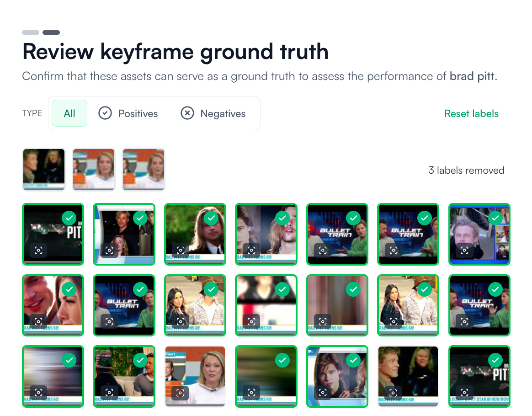
Task: Click focus icon on sofa interview thumbnail, third row
Action: tap(109, 392)
